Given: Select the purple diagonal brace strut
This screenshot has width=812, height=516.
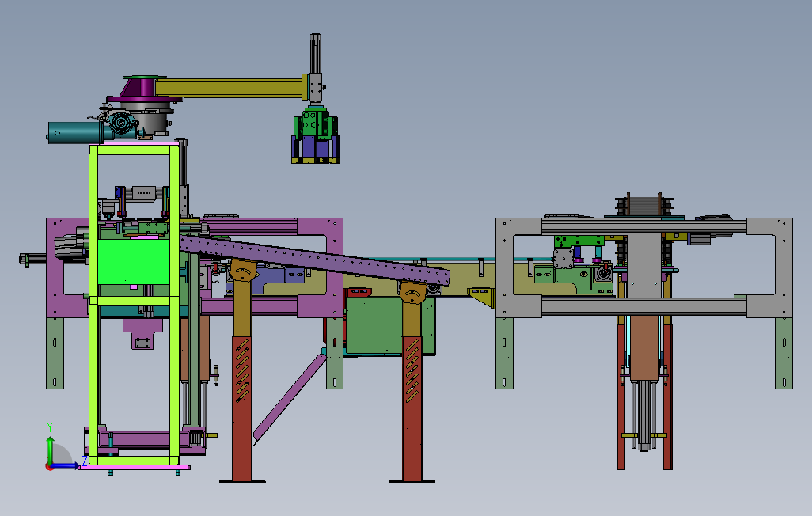Looking at the screenshot, I should [288, 397].
